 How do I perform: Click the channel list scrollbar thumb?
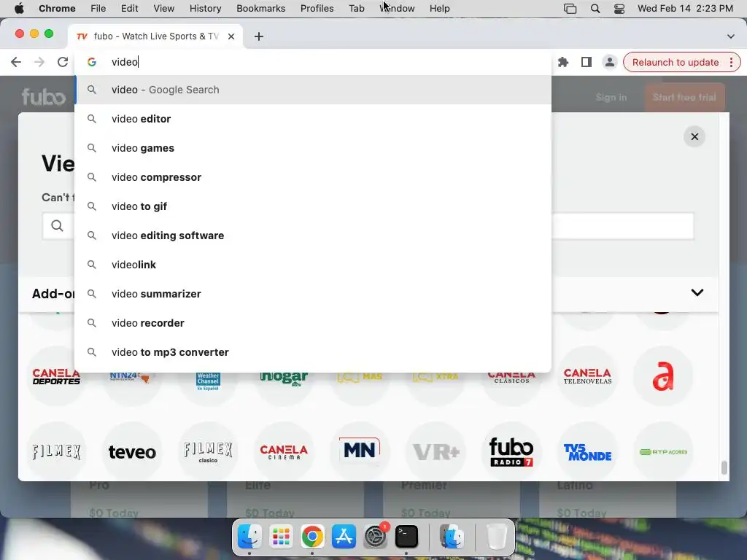pyautogui.click(x=724, y=467)
